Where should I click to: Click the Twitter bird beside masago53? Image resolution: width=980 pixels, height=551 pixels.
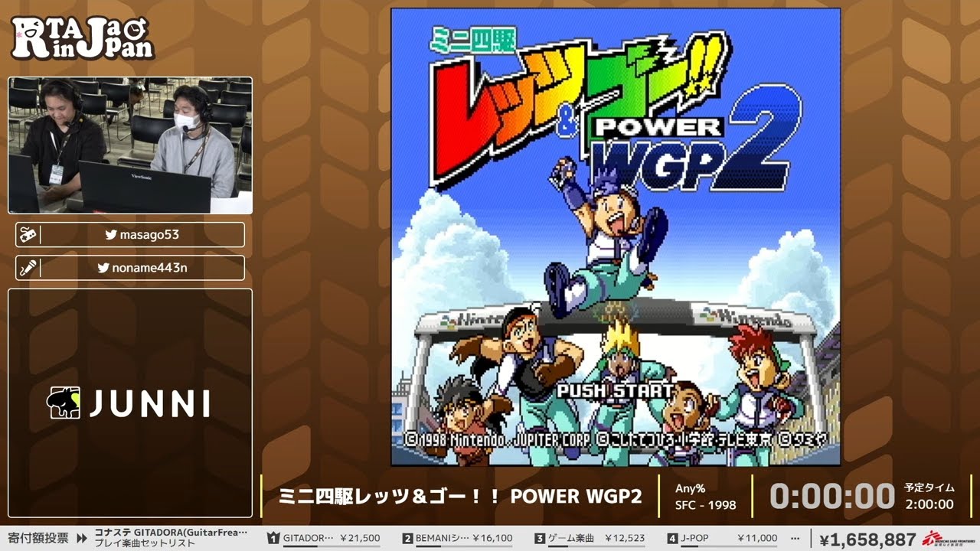coord(111,235)
